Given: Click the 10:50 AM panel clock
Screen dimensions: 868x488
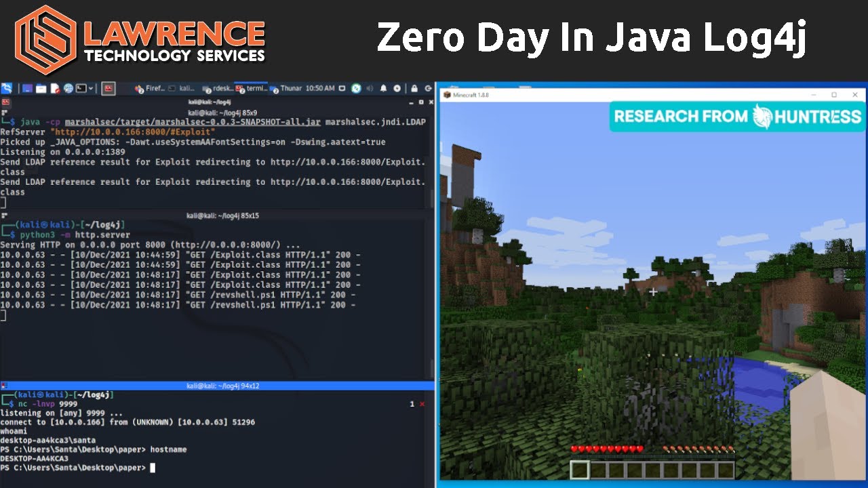Looking at the screenshot, I should 320,88.
